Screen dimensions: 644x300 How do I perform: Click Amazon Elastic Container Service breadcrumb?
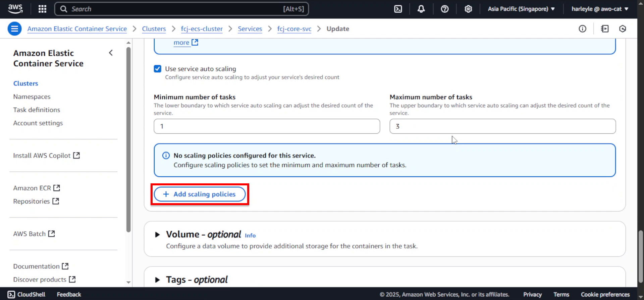(77, 29)
